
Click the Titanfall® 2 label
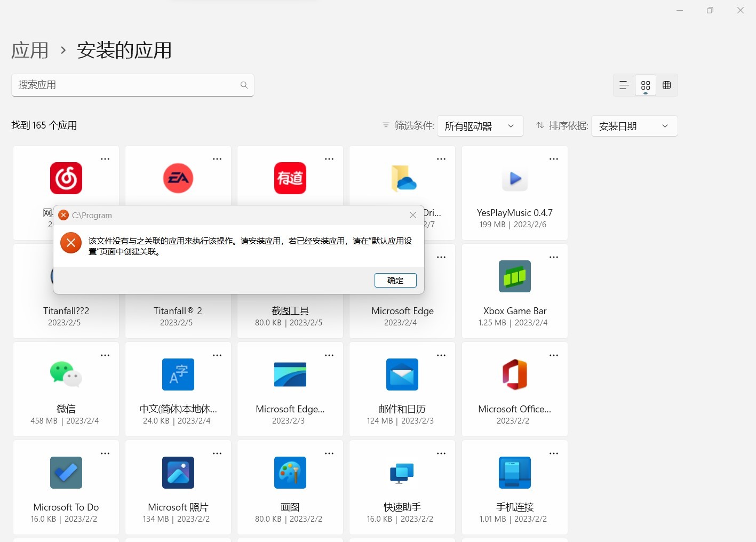[x=178, y=310]
